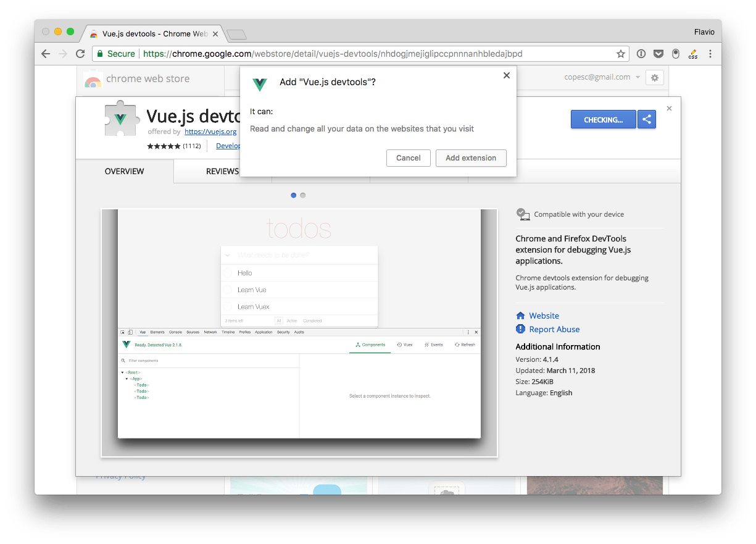Open the vuejs.org link
The height and width of the screenshot is (544, 756).
pyautogui.click(x=210, y=132)
